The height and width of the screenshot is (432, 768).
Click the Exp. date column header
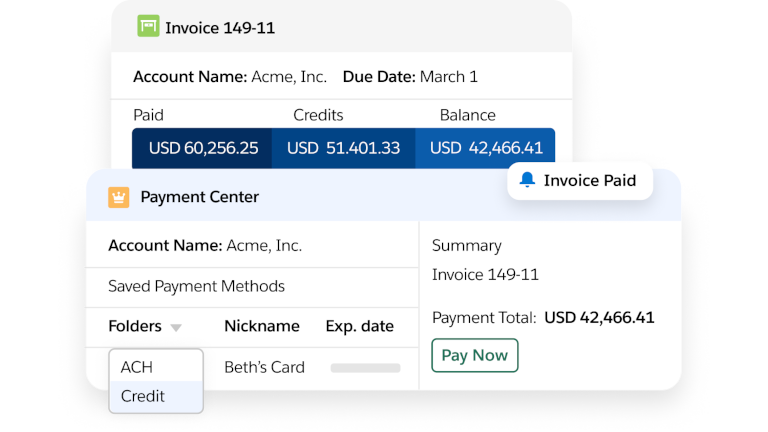click(x=359, y=326)
